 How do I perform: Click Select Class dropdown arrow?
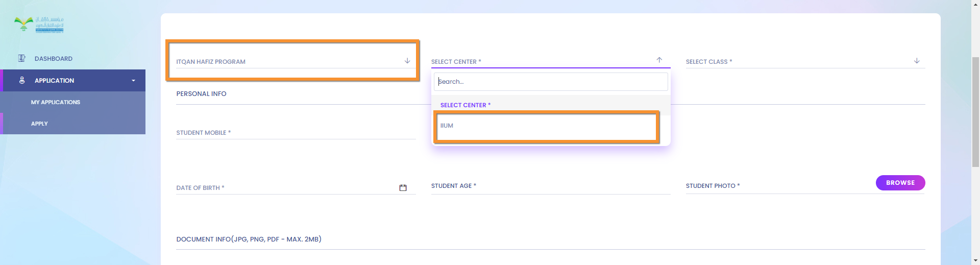917,61
